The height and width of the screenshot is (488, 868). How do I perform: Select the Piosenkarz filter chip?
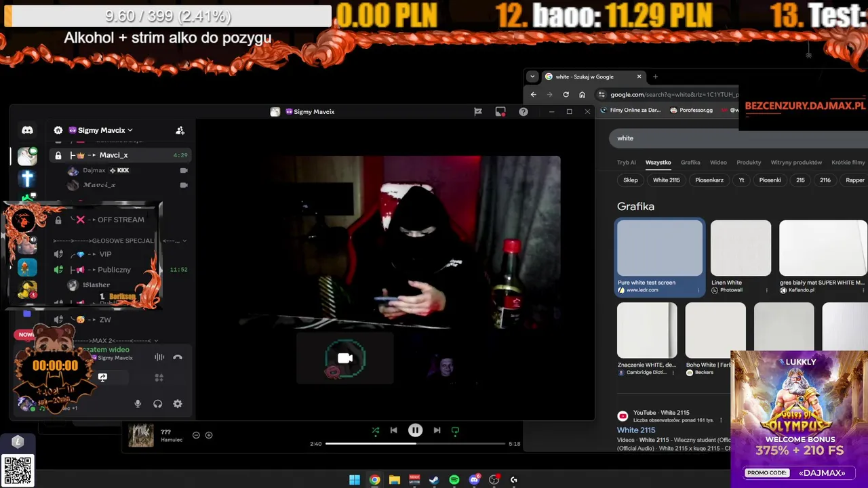point(709,180)
